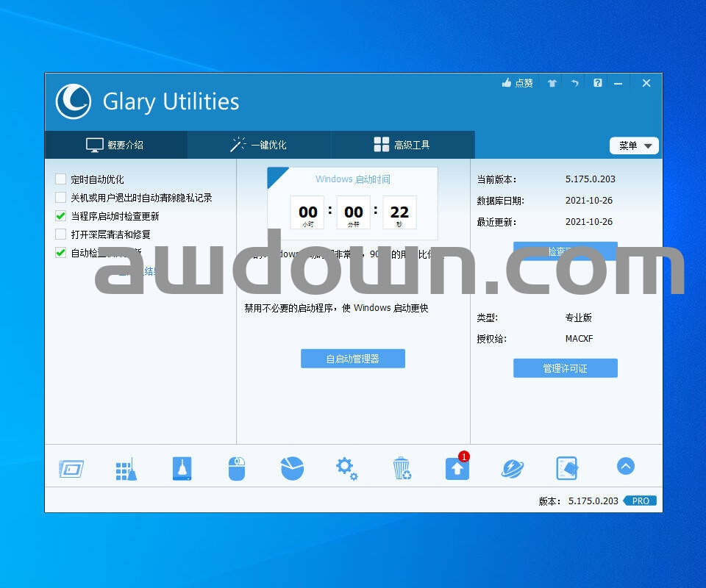Click the 自启动管理器 button
The height and width of the screenshot is (588, 706).
point(353,359)
